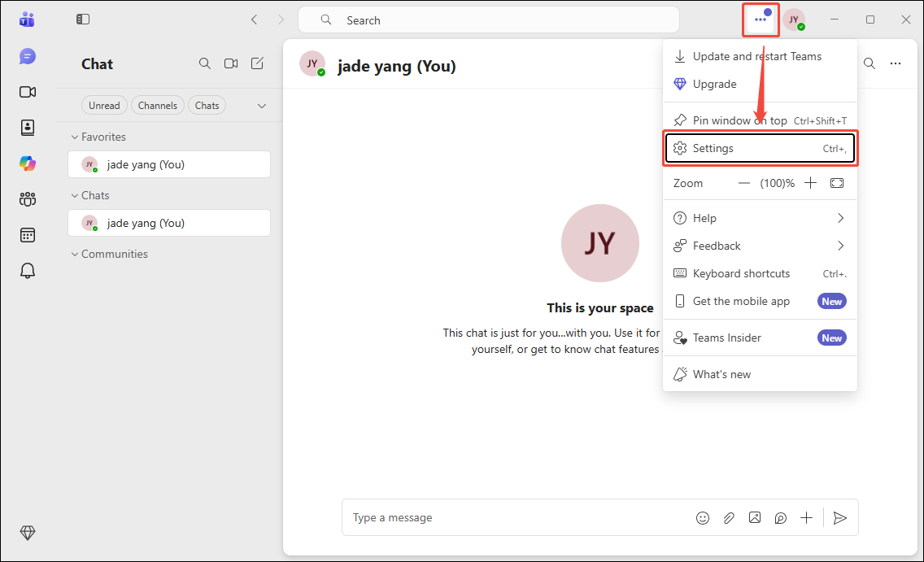Open Keyboard shortcuts menu entry
The height and width of the screenshot is (562, 924).
pyautogui.click(x=760, y=274)
